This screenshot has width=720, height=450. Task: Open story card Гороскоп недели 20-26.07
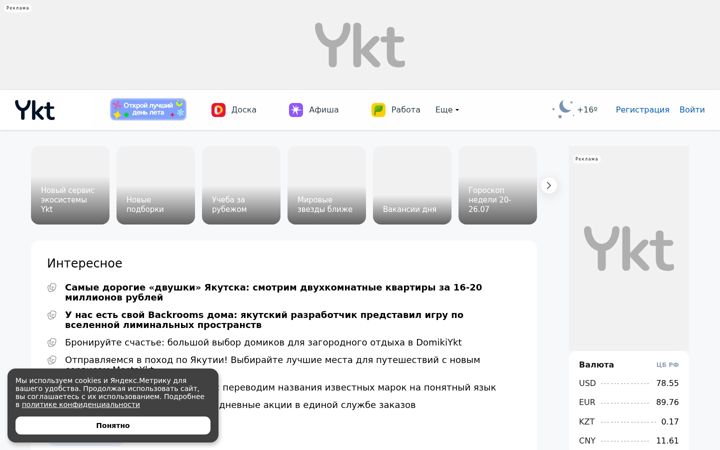[x=497, y=185]
